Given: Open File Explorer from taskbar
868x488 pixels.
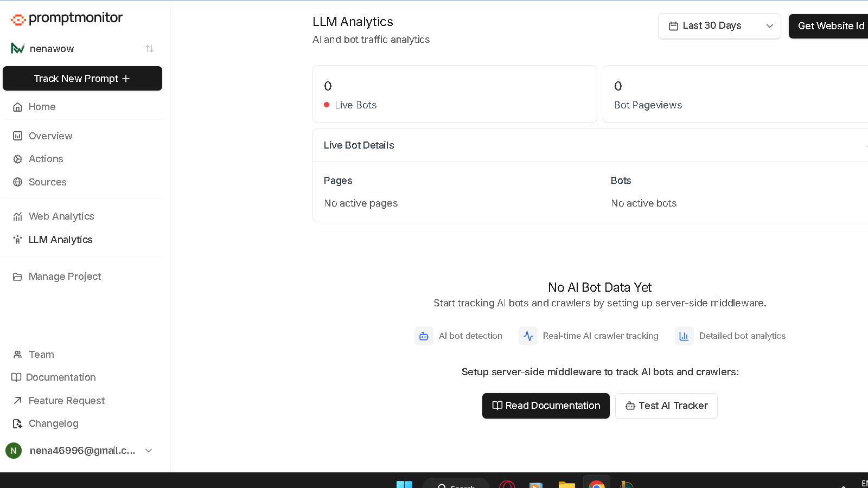Looking at the screenshot, I should (567, 484).
